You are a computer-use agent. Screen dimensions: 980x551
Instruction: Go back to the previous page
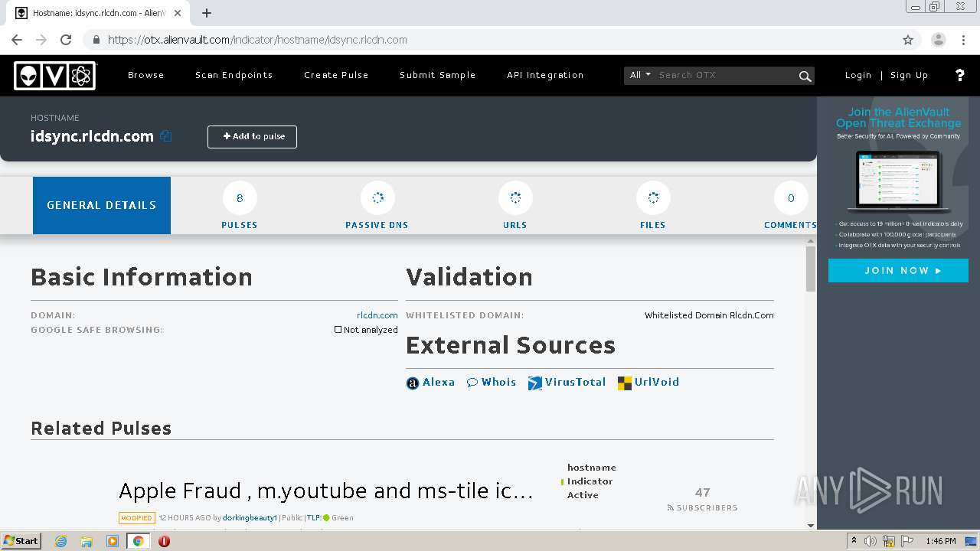[17, 40]
